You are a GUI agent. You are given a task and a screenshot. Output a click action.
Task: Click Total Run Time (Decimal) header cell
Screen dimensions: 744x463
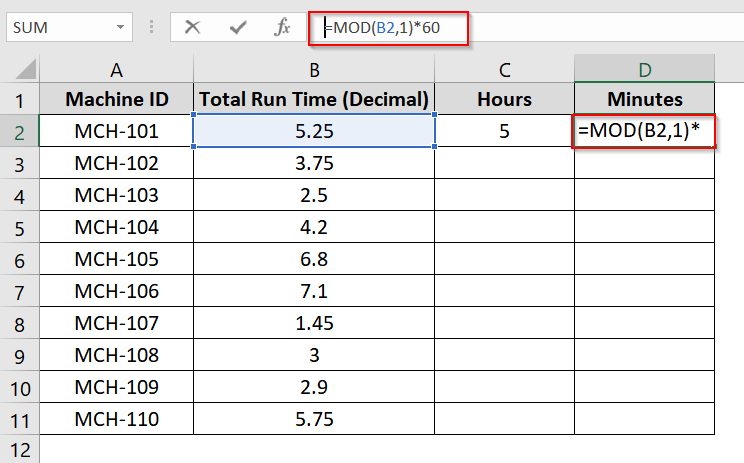coord(314,99)
